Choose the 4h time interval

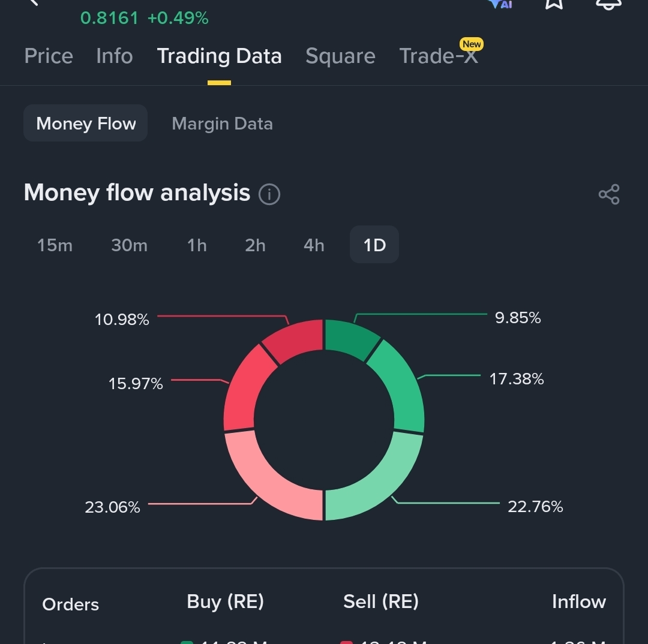click(x=314, y=245)
